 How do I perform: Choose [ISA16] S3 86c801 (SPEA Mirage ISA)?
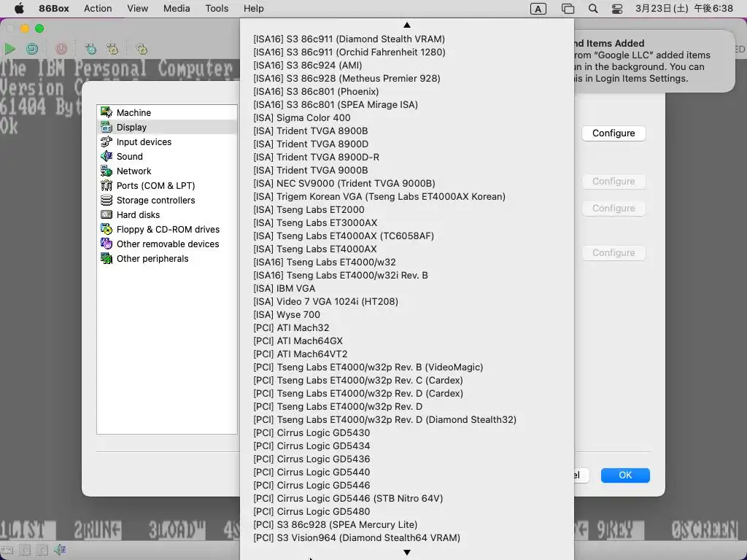[407, 105]
